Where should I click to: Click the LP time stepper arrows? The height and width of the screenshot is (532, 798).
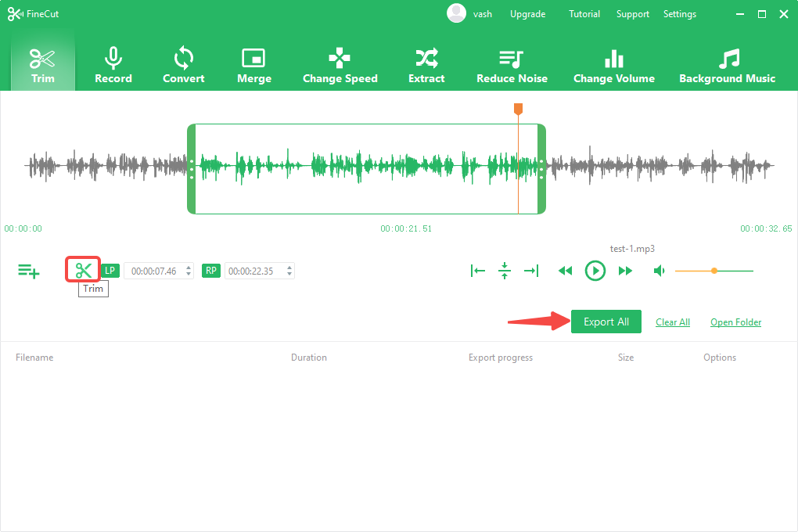(189, 271)
